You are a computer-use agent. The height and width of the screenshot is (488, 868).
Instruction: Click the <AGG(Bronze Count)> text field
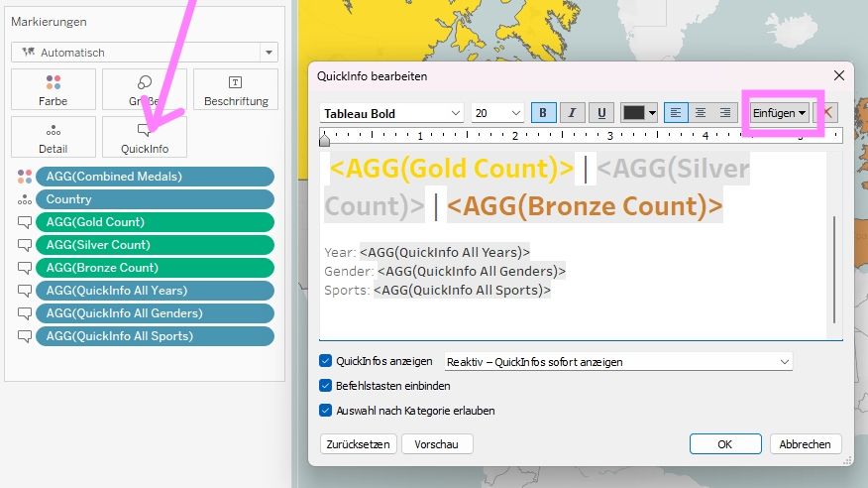click(585, 206)
